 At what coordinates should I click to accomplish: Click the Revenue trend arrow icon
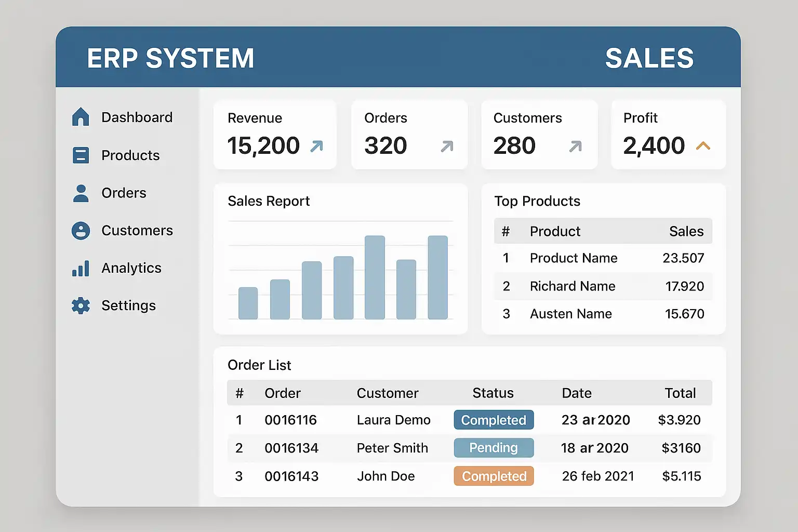[x=316, y=147]
